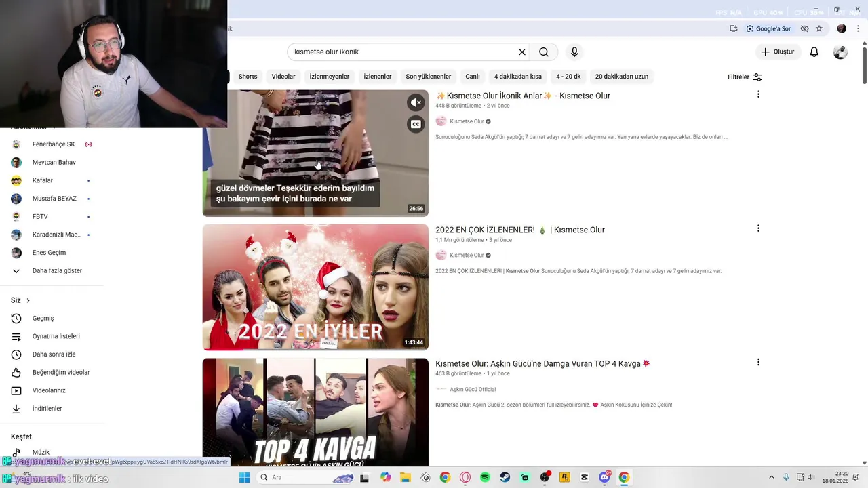Open the Mustafa BEYAZ subscription
Image resolution: width=868 pixels, height=488 pixels.
click(53, 199)
